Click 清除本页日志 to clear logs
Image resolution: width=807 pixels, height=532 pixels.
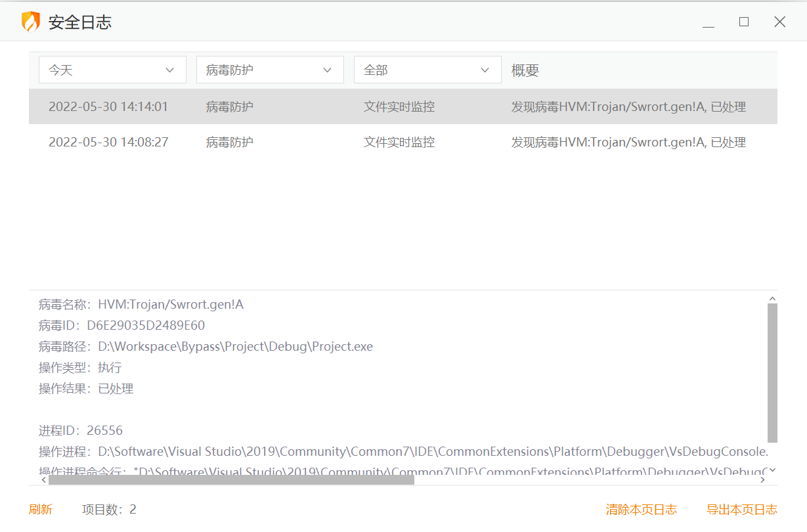click(x=641, y=510)
